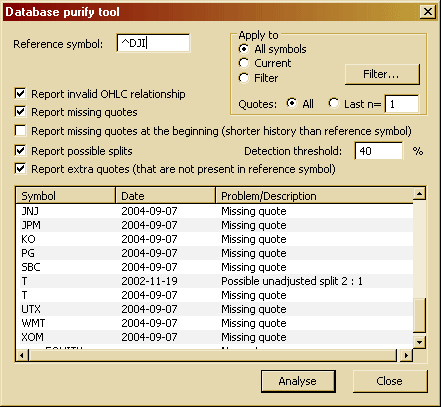Click the list's scroll up arrow
Screen dimensions: 441x407
[x=419, y=194]
